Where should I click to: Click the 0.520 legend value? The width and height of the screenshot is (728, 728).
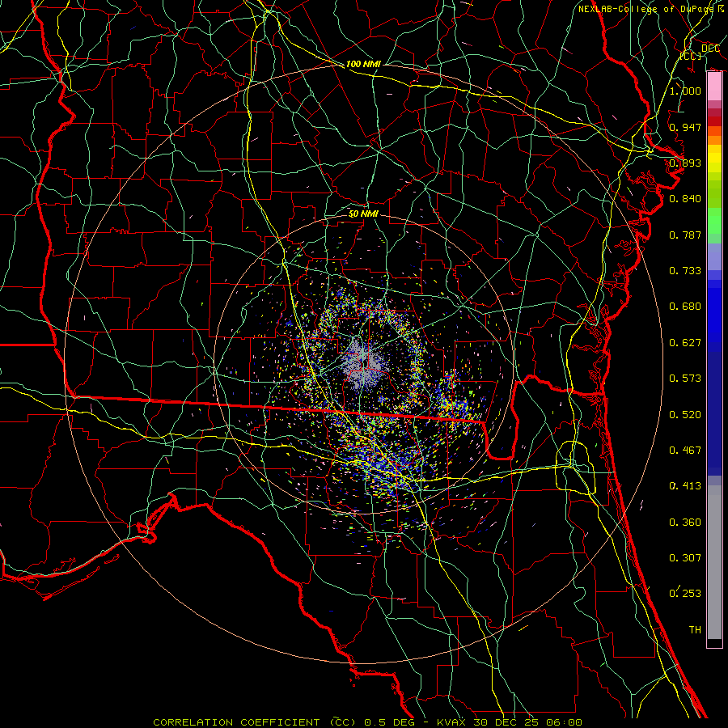point(685,415)
